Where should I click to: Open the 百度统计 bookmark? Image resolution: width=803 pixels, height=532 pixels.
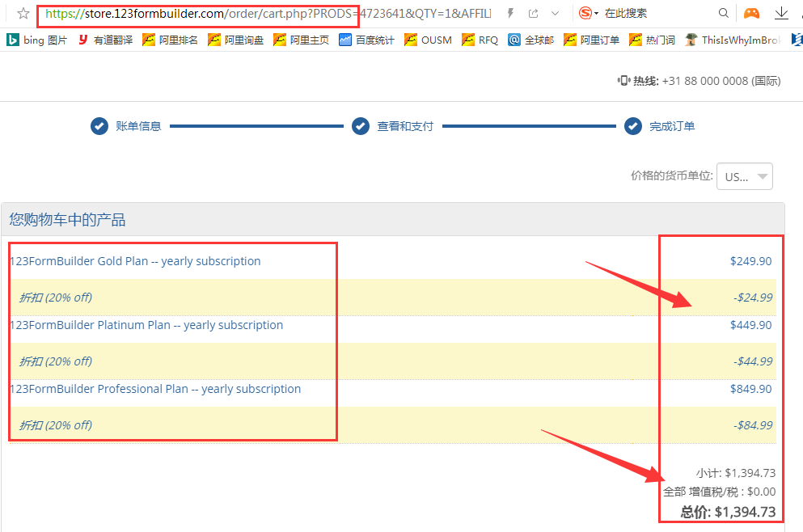pyautogui.click(x=366, y=40)
